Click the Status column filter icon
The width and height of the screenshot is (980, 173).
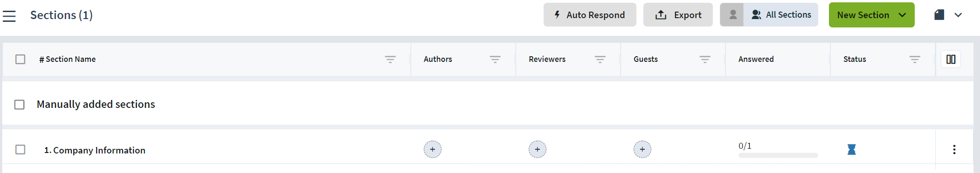[915, 59]
